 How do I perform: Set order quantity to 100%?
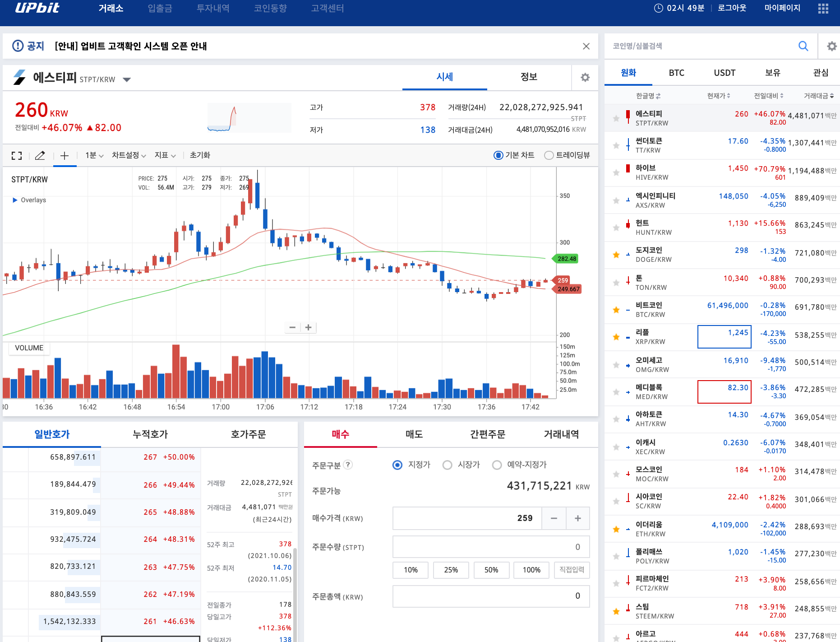531,570
